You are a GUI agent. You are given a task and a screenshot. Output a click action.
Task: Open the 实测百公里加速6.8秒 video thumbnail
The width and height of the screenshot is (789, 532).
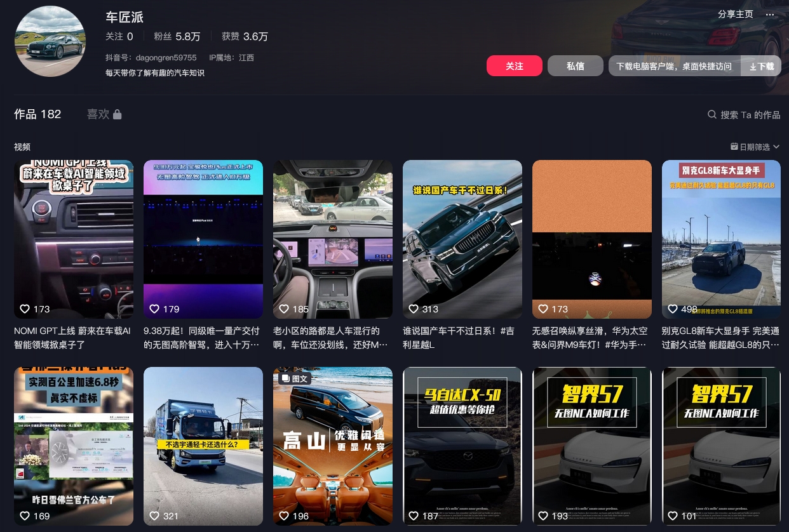(x=74, y=446)
